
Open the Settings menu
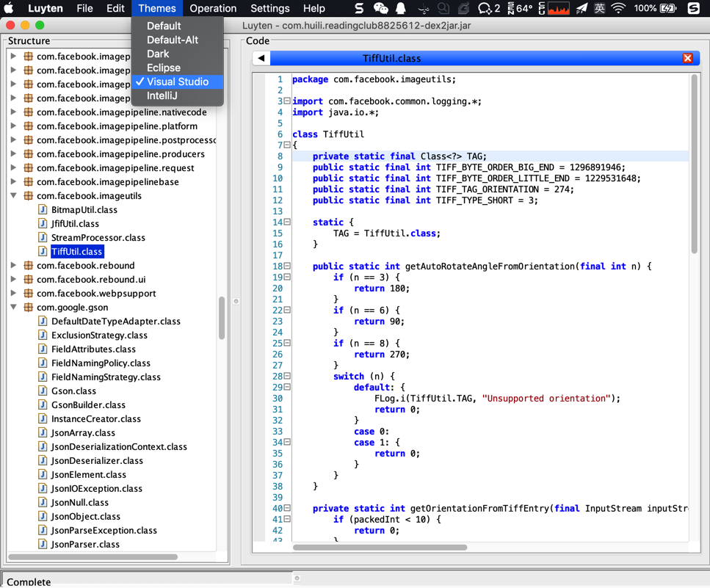pyautogui.click(x=270, y=8)
